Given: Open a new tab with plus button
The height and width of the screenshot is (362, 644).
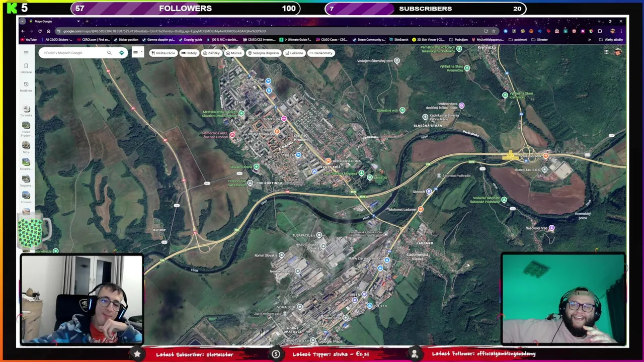Looking at the screenshot, I should coord(87,21).
